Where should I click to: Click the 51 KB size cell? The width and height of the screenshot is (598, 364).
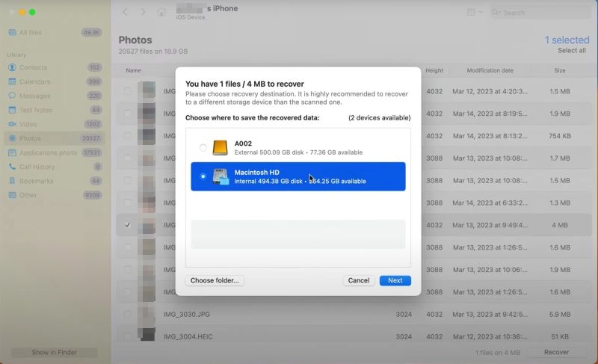[560, 336]
